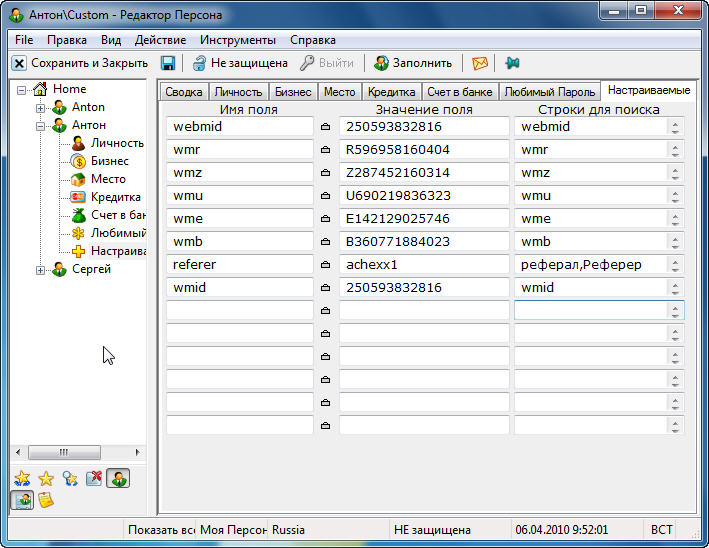Click the yellow sticky note icon
The image size is (709, 548).
pyautogui.click(x=46, y=500)
